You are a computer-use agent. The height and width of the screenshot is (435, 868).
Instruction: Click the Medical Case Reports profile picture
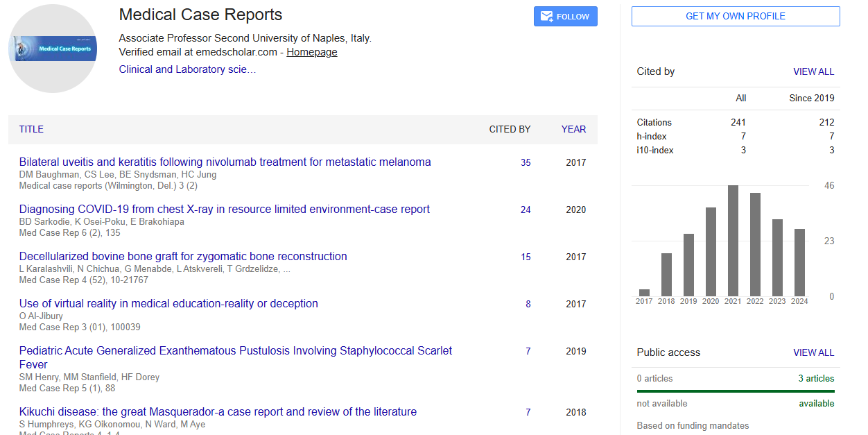[x=53, y=49]
